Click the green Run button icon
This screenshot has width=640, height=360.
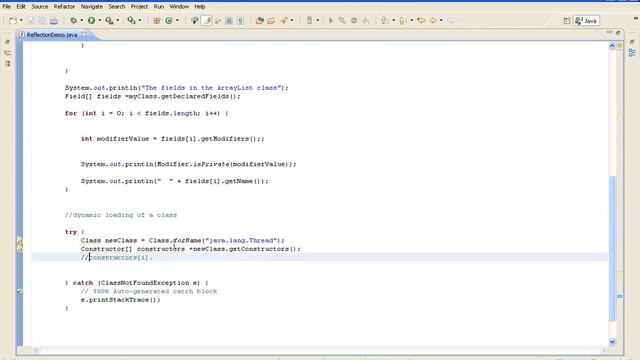(91, 20)
